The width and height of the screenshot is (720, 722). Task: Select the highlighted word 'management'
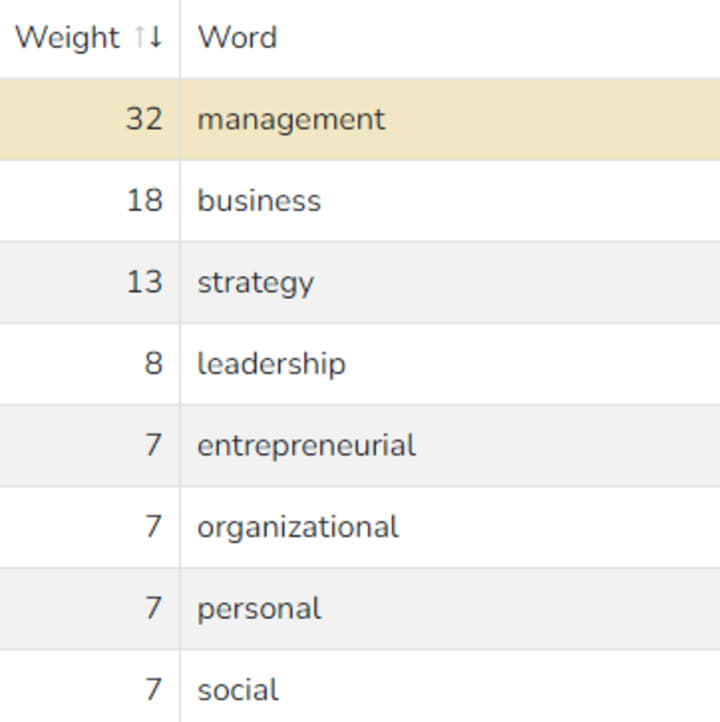pos(290,119)
